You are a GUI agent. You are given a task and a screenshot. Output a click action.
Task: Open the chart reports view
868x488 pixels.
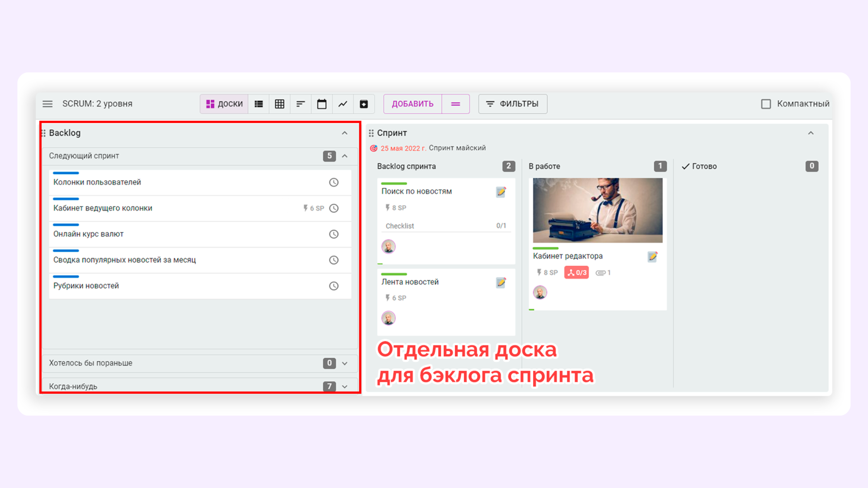343,104
